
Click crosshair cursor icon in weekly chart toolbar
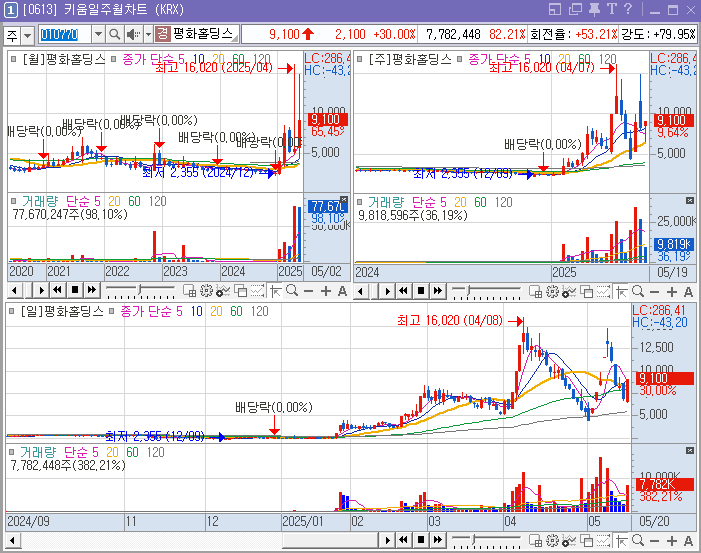(x=621, y=292)
